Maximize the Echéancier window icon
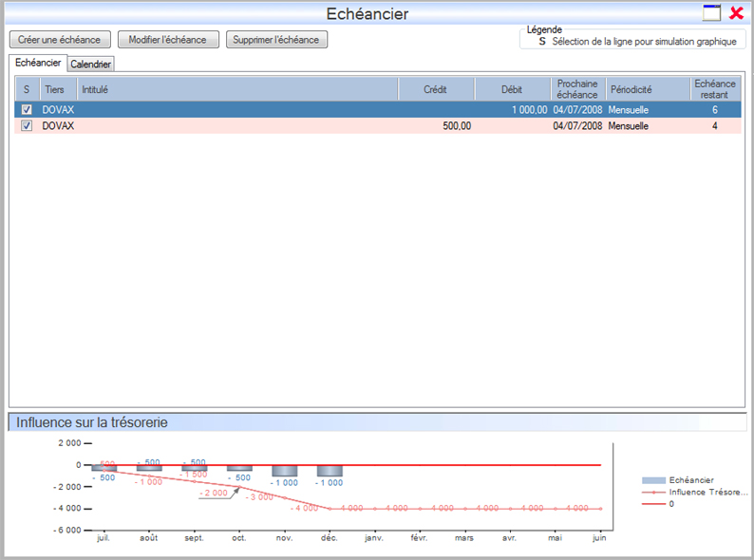The image size is (754, 560). click(x=711, y=13)
